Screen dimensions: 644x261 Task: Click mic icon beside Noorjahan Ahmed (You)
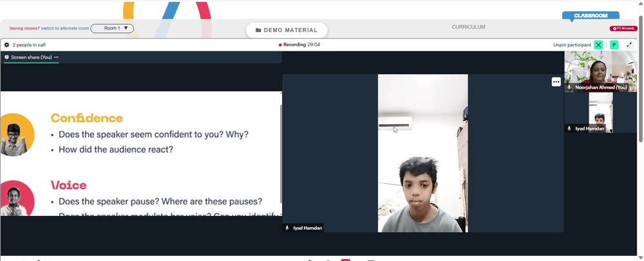coord(569,87)
